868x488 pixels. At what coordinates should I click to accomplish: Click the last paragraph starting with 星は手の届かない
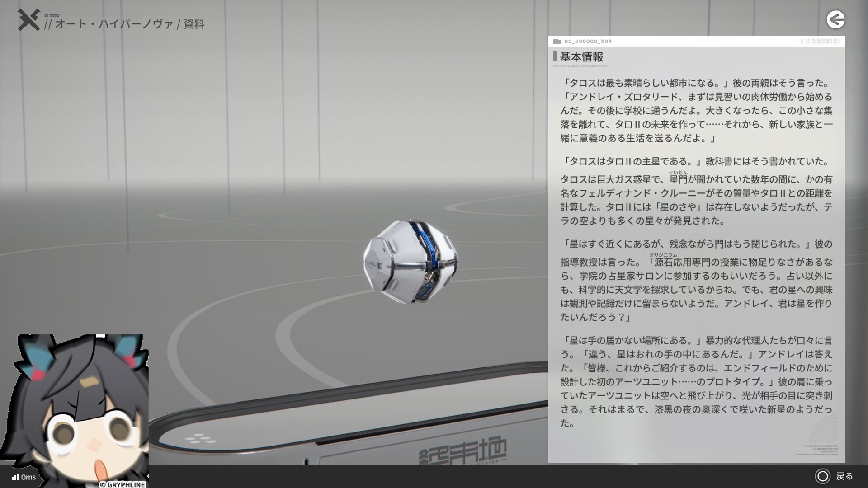[x=696, y=382]
